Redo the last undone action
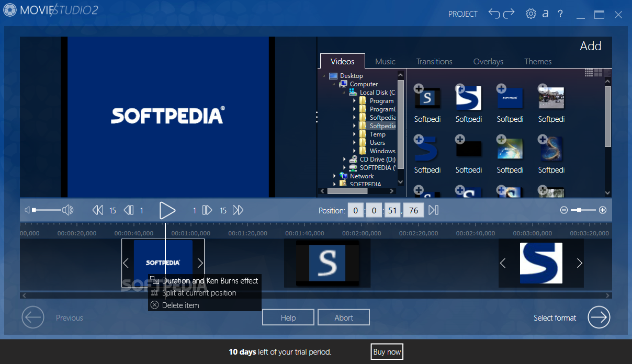632x364 pixels. (509, 14)
